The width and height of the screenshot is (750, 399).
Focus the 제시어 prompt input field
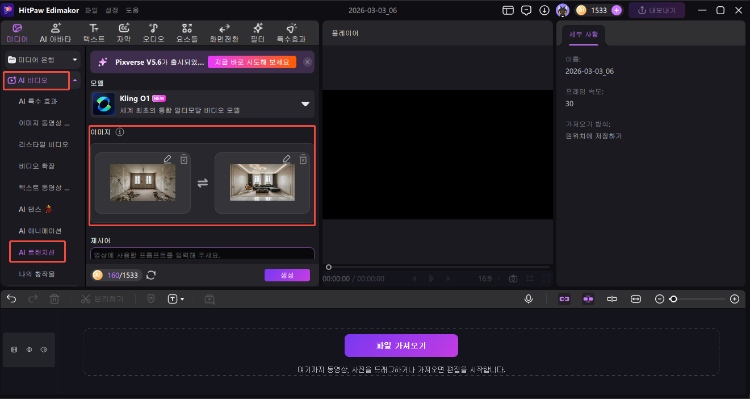coord(202,254)
